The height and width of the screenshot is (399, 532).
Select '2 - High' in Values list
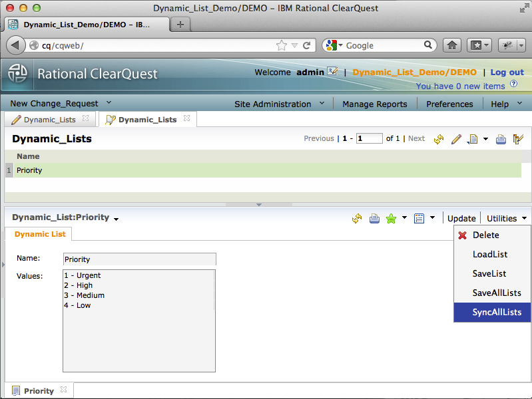[x=79, y=285]
